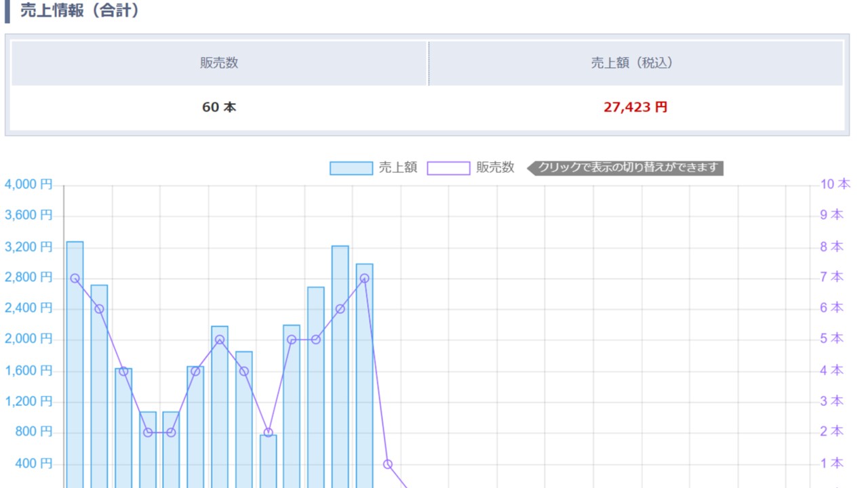
Task: Click the line point at 1 本
Action: [x=388, y=464]
